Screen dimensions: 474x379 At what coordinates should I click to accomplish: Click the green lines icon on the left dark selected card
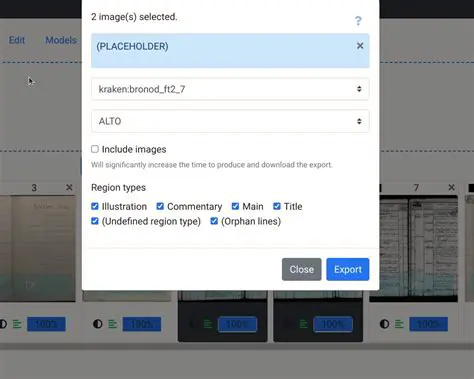(208, 324)
